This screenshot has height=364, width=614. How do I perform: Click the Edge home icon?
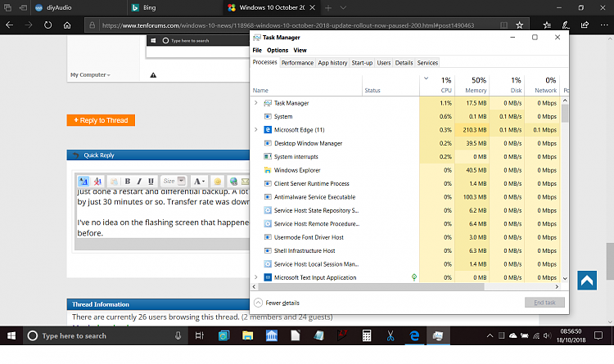(x=67, y=25)
